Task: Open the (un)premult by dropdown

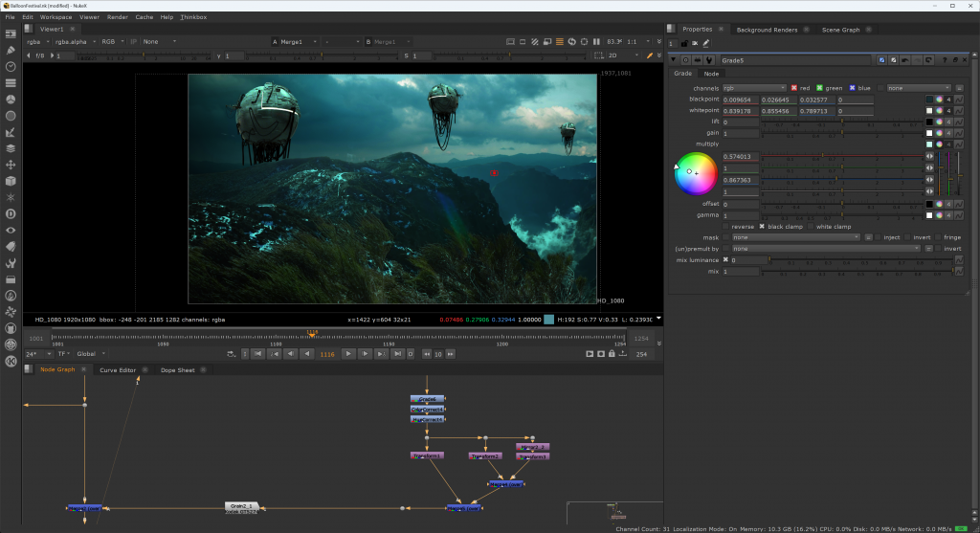Action: click(x=826, y=249)
